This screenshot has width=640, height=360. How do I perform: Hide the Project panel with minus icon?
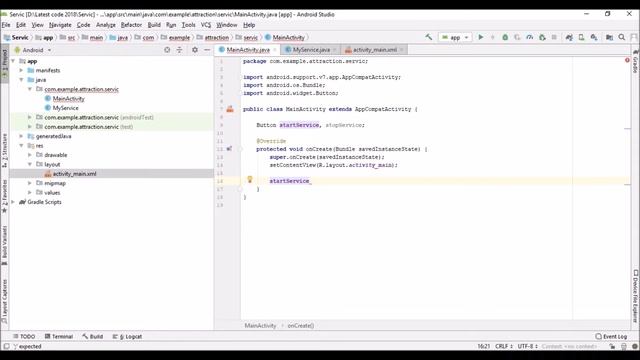[207, 50]
